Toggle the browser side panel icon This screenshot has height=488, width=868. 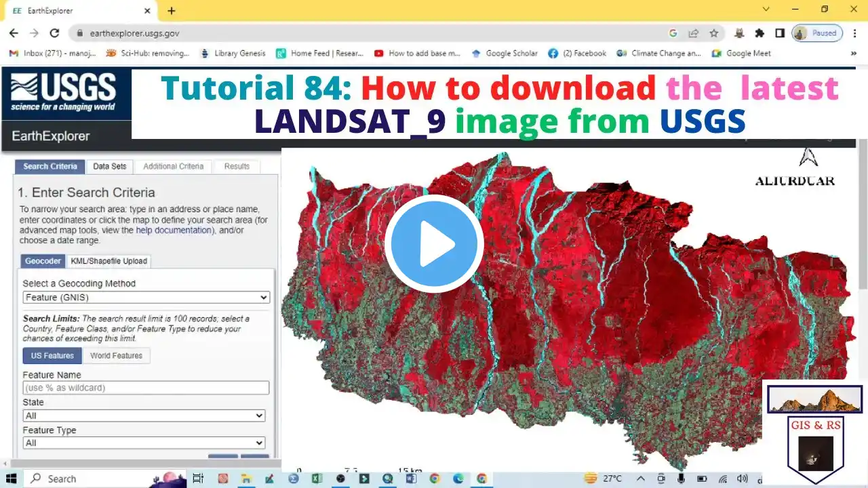[780, 33]
